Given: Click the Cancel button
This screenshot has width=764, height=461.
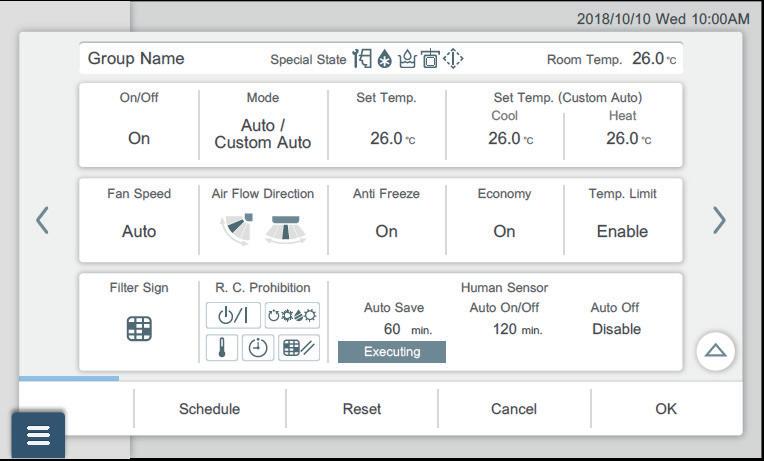Looking at the screenshot, I should point(514,408).
